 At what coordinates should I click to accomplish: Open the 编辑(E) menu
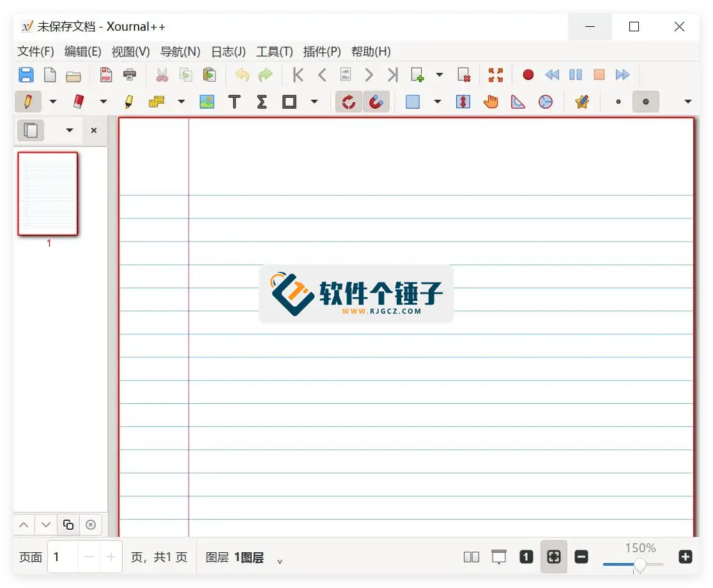[x=83, y=51]
